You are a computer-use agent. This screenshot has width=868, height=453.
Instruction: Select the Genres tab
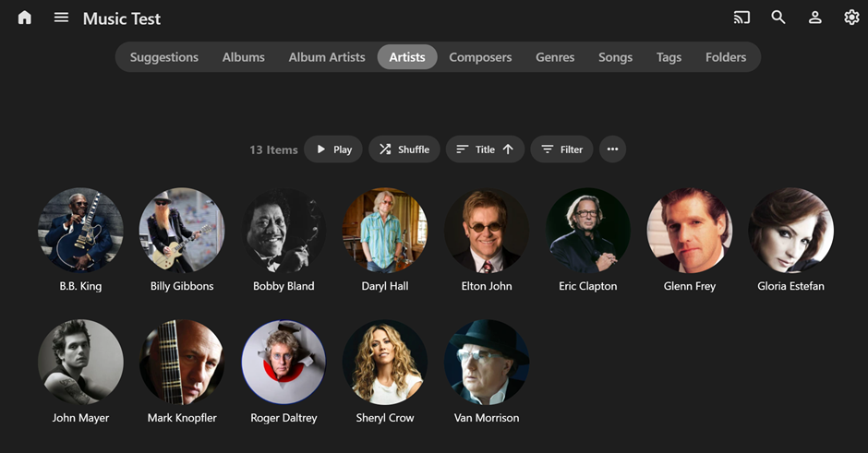[555, 57]
